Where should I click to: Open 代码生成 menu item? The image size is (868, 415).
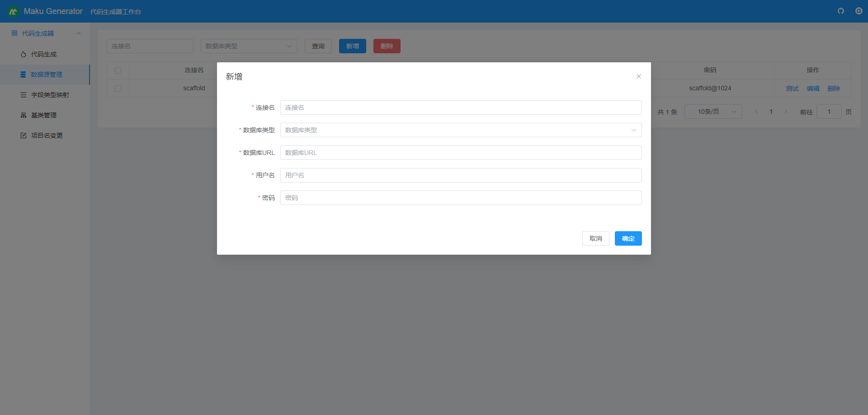click(x=45, y=54)
